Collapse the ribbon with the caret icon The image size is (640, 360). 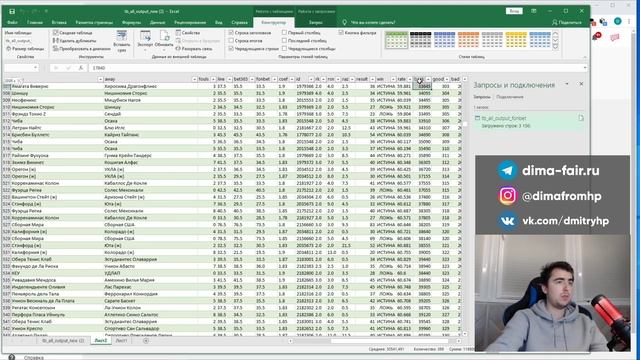tap(584, 57)
